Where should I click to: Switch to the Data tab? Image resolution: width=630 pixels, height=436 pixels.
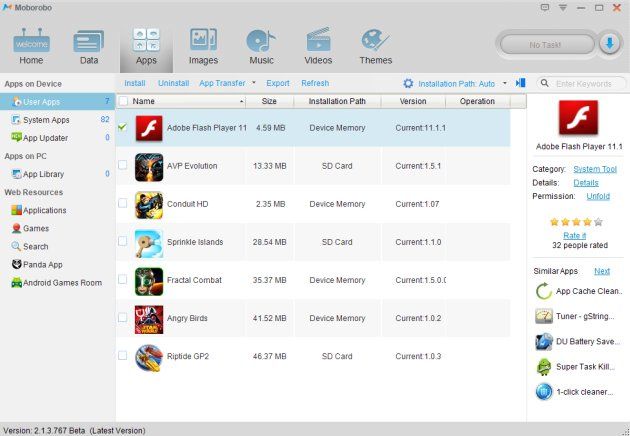coord(89,47)
